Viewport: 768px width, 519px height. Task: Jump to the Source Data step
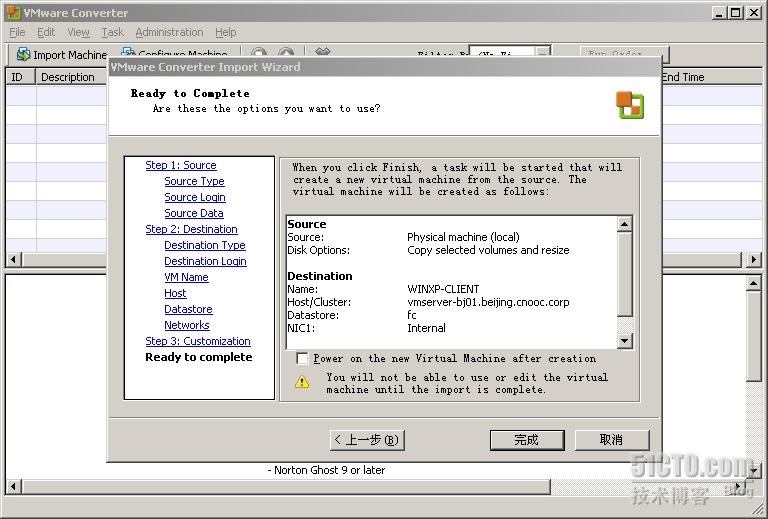pyautogui.click(x=194, y=213)
